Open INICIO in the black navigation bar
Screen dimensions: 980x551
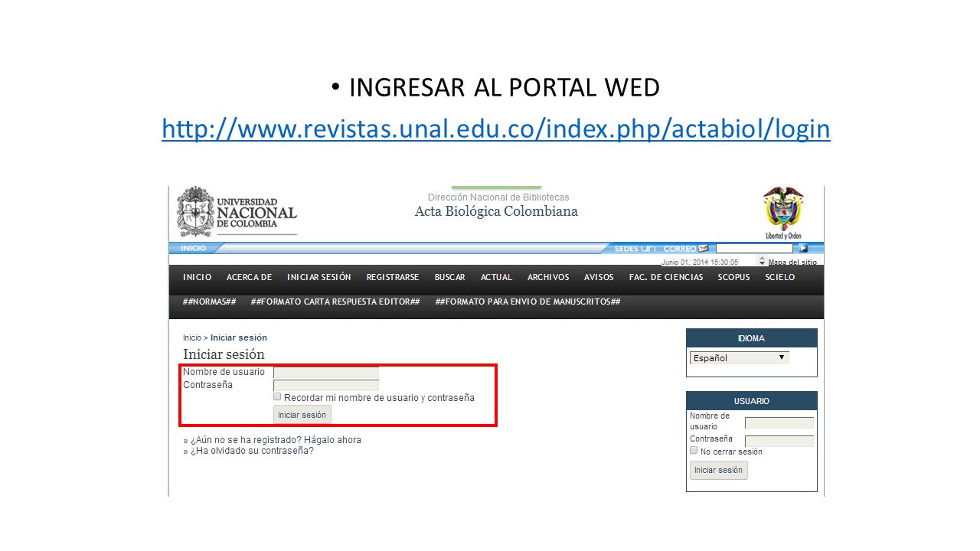point(198,277)
